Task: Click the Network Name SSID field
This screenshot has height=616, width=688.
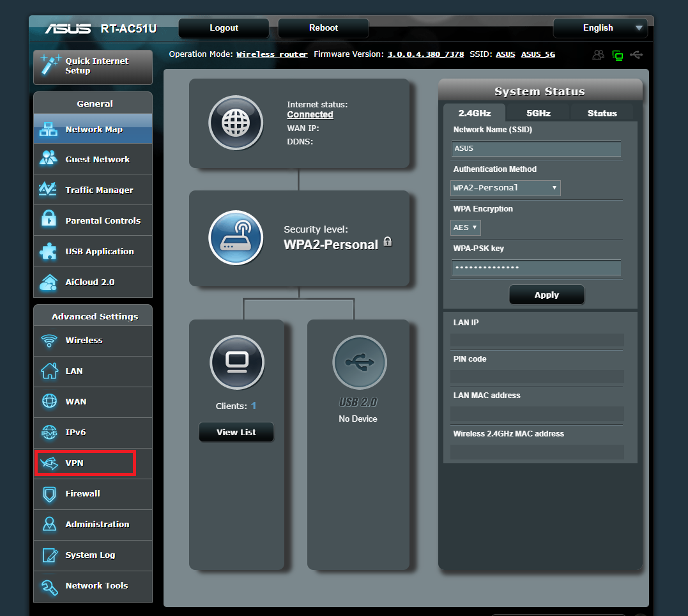Action: pos(535,149)
